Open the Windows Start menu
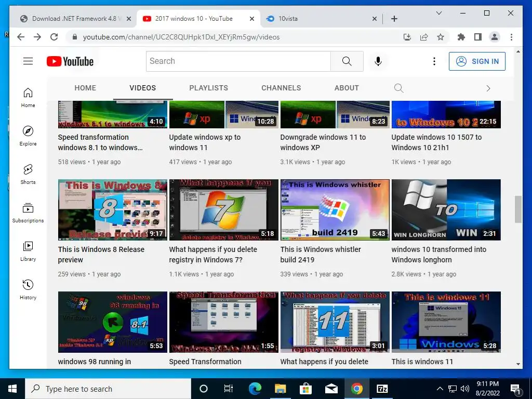 click(x=12, y=389)
